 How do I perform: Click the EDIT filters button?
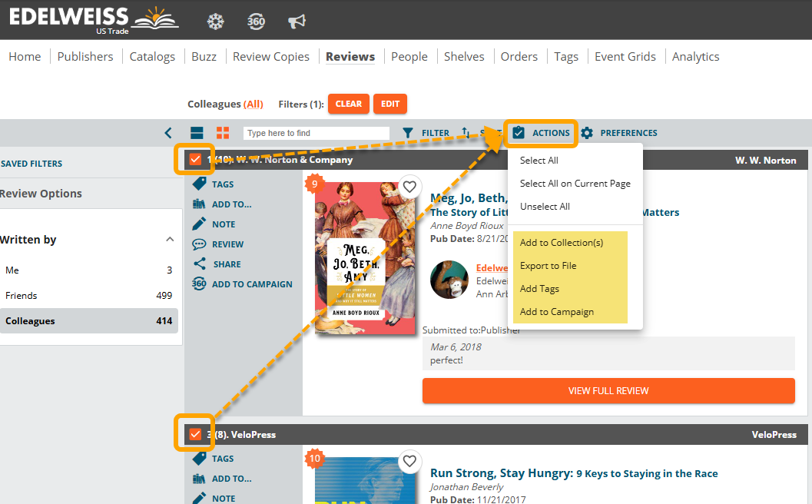click(x=390, y=104)
